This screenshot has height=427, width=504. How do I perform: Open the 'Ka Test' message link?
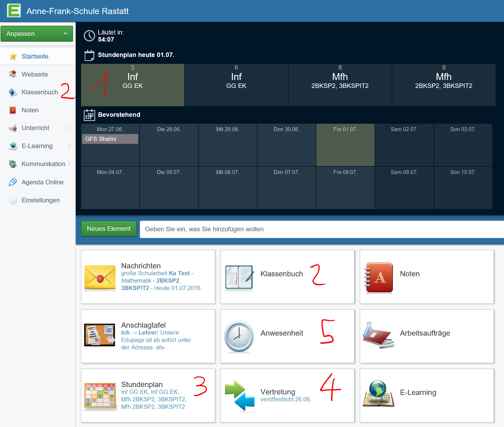pyautogui.click(x=179, y=273)
